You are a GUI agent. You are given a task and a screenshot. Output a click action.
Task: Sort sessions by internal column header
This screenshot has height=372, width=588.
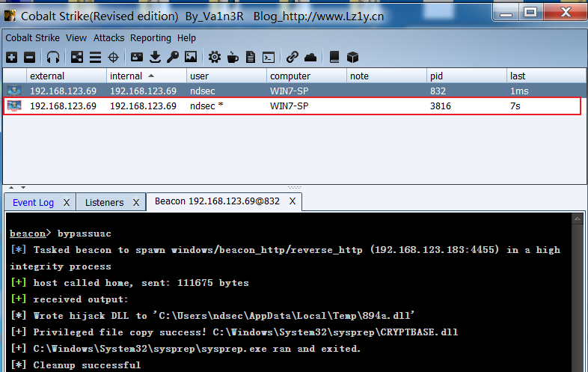point(146,76)
